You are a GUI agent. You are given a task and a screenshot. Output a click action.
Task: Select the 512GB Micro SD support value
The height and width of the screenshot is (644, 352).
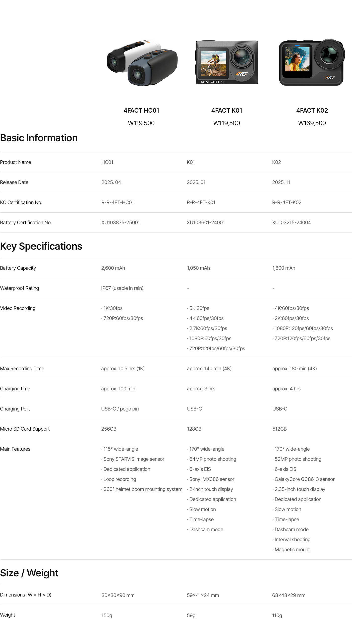[279, 429]
